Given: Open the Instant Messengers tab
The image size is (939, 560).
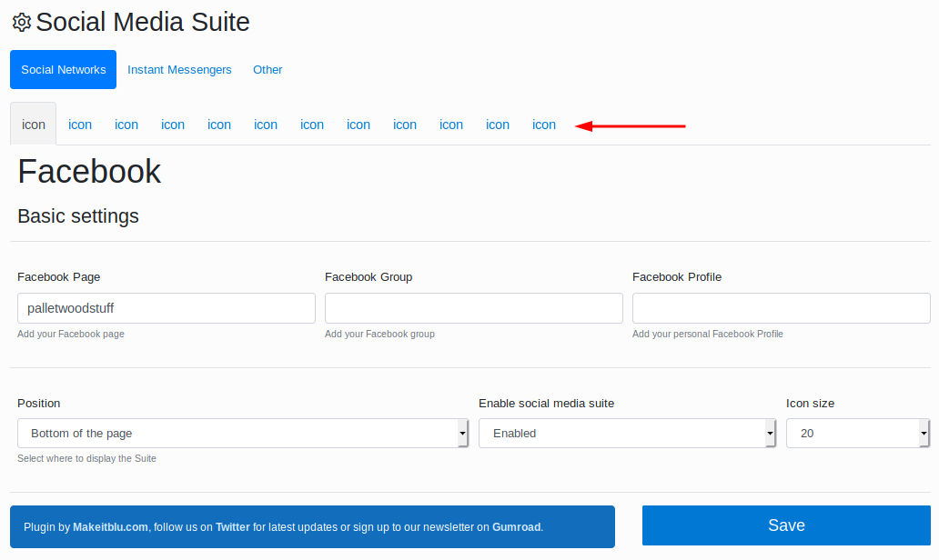Looking at the screenshot, I should coord(179,70).
